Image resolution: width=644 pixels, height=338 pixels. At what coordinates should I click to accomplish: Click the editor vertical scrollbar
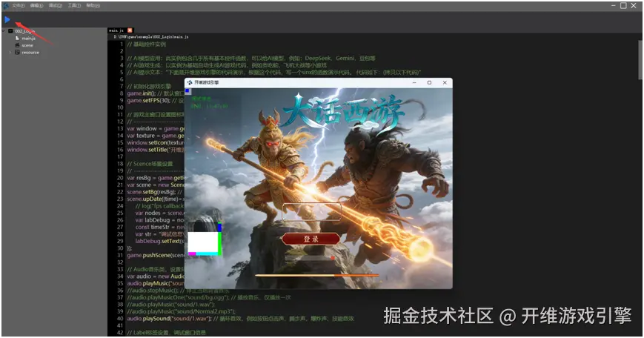pos(640,60)
